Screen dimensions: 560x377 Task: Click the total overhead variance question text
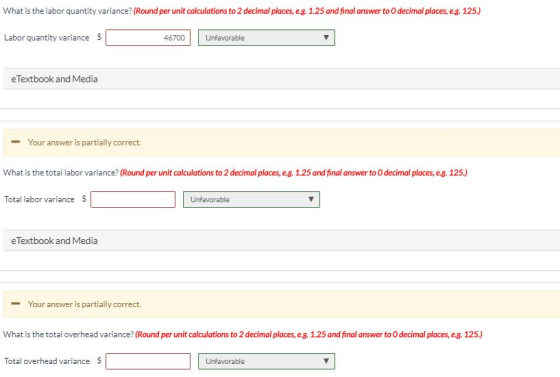[68, 335]
